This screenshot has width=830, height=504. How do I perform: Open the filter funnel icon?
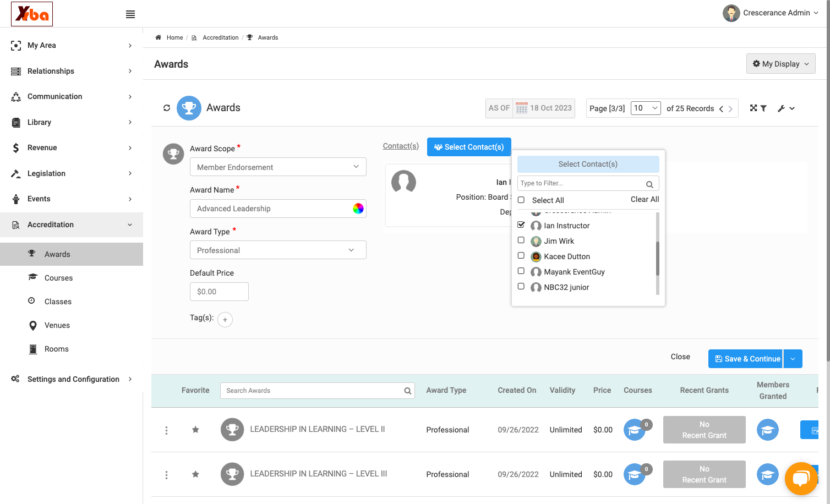pos(763,108)
